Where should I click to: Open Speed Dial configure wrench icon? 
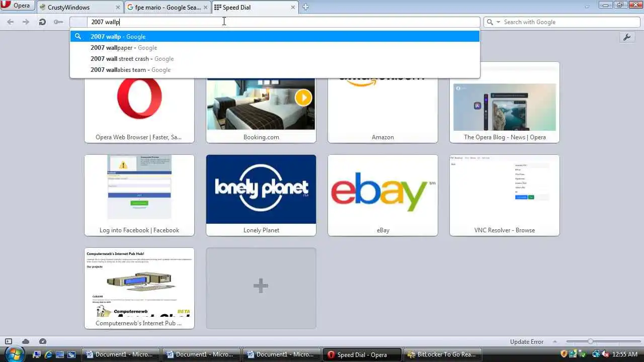tap(626, 38)
